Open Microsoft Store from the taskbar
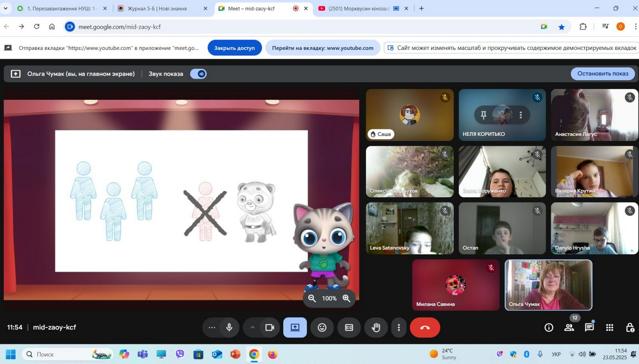Screen dimensions: 639x364 pos(198,354)
